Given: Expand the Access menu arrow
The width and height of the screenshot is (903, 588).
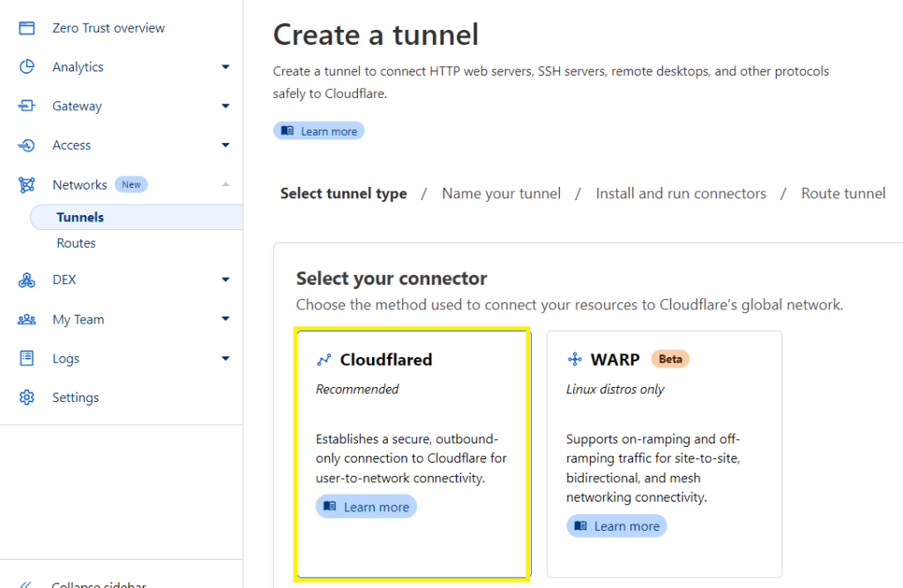Looking at the screenshot, I should point(226,145).
